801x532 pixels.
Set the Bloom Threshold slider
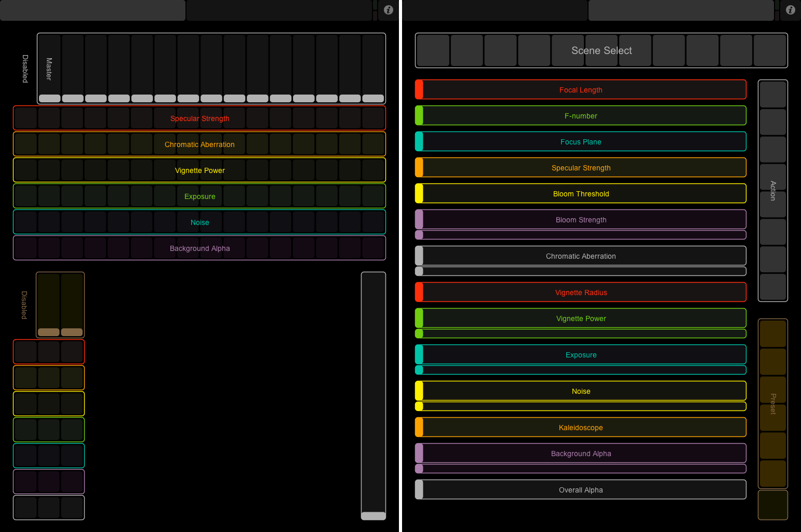click(x=581, y=194)
